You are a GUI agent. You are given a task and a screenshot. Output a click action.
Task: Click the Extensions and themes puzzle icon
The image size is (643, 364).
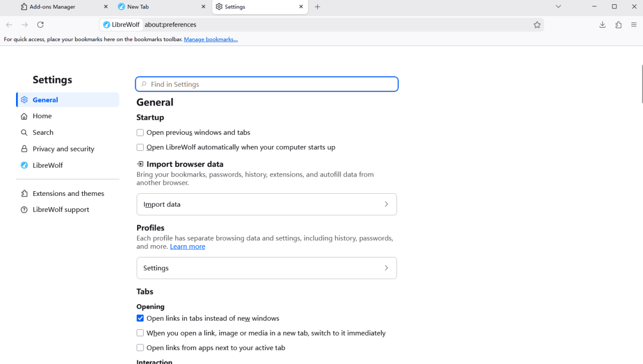[24, 194]
